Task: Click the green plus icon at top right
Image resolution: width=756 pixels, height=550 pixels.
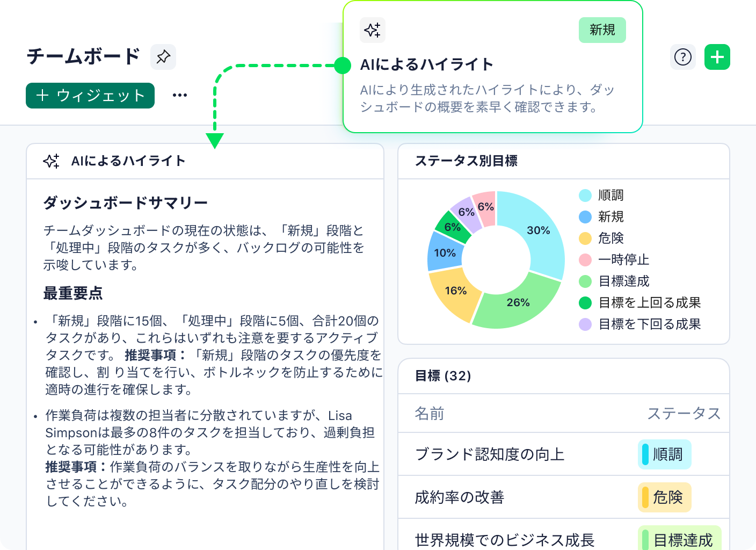Action: [x=717, y=56]
